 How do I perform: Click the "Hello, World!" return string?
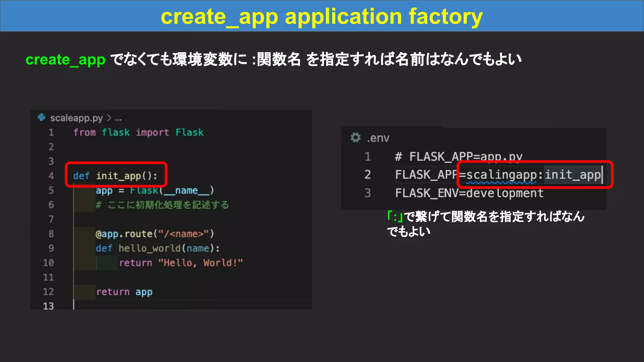200,263
